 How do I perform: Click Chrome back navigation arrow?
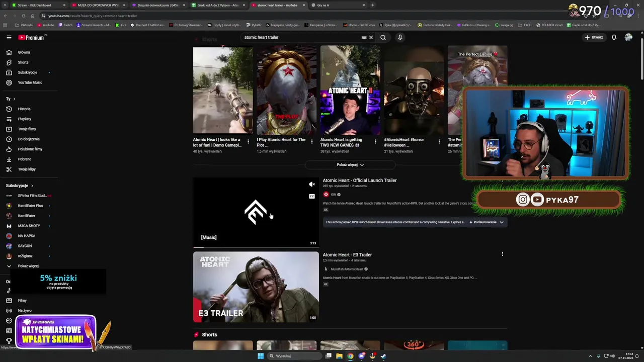click(5, 16)
